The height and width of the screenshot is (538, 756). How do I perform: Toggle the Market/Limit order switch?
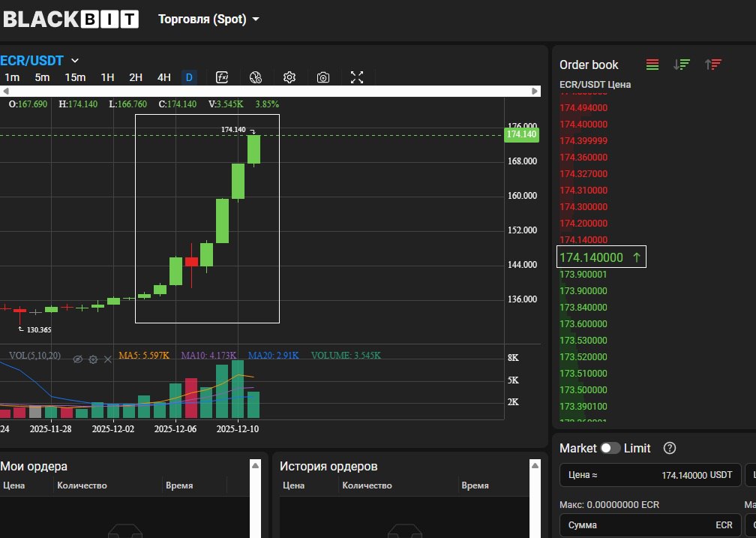point(610,448)
